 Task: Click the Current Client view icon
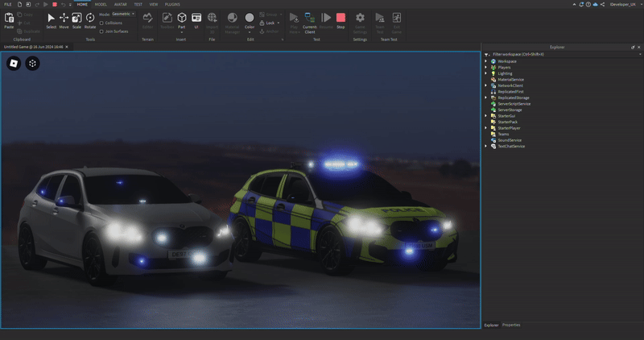[309, 19]
